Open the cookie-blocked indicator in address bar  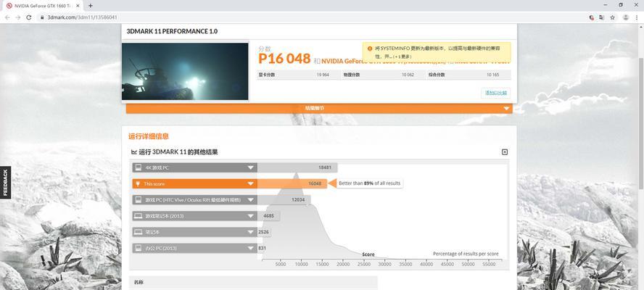(592, 17)
